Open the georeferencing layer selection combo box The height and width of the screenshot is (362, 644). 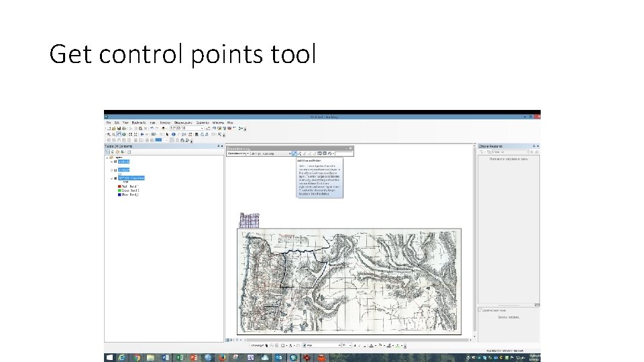[x=270, y=154]
